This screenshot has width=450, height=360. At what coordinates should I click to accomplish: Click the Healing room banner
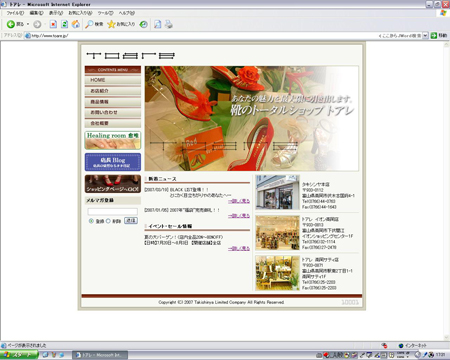point(113,140)
